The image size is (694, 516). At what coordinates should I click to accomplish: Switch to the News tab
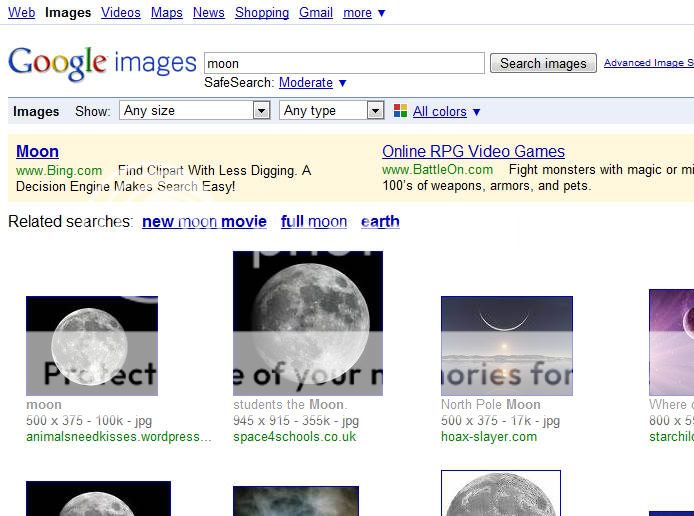point(208,12)
